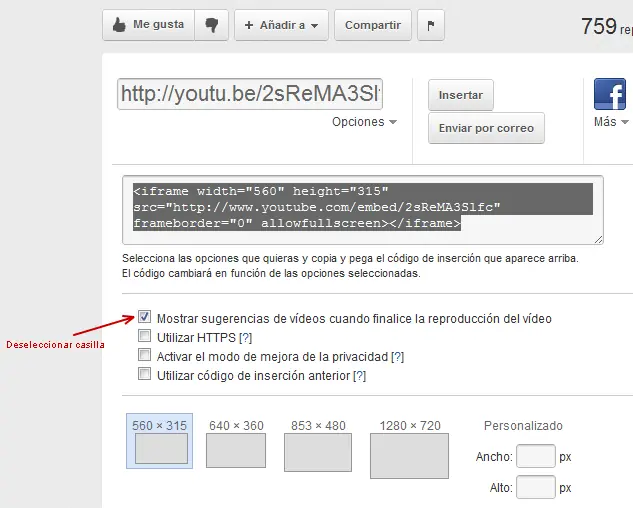Click the Insertar button
633x508 pixels.
[461, 95]
